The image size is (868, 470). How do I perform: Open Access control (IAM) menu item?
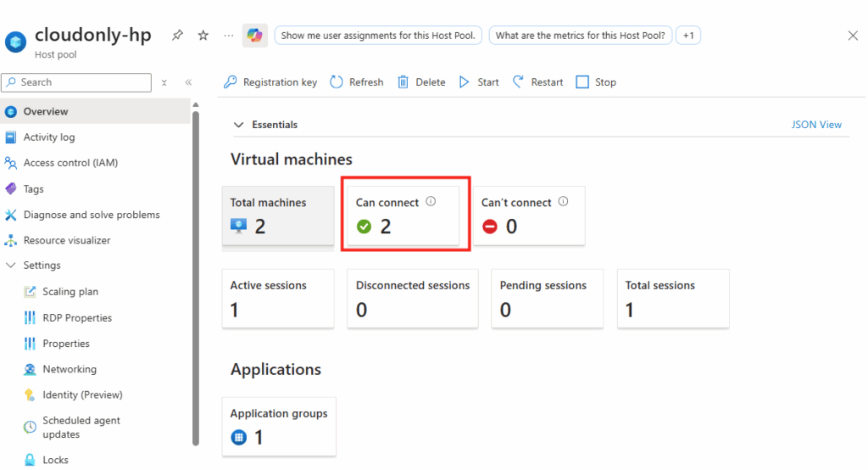[70, 163]
